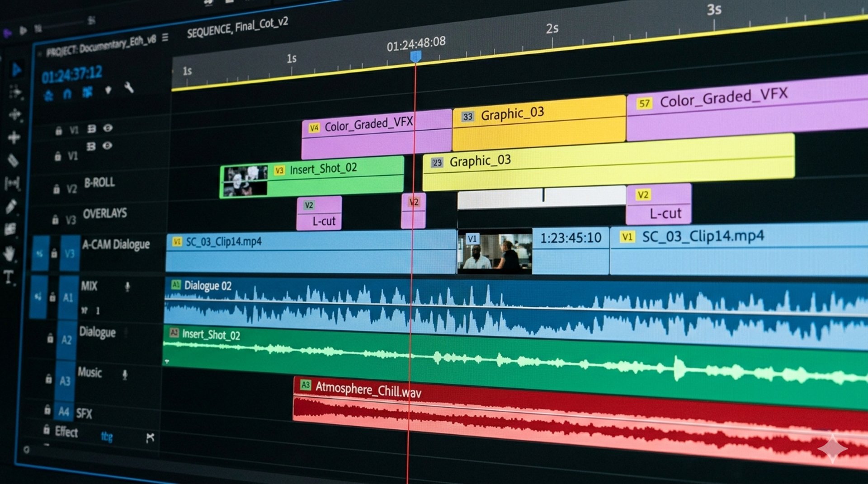Switch to SEQUENCE, Final_Cot_v2 tab

click(x=237, y=27)
